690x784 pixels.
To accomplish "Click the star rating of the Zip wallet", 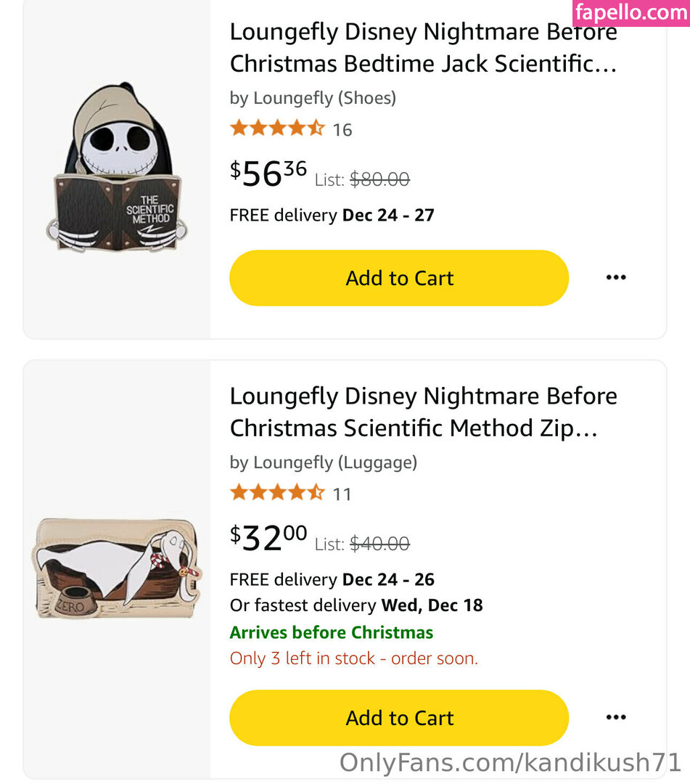I will point(276,494).
